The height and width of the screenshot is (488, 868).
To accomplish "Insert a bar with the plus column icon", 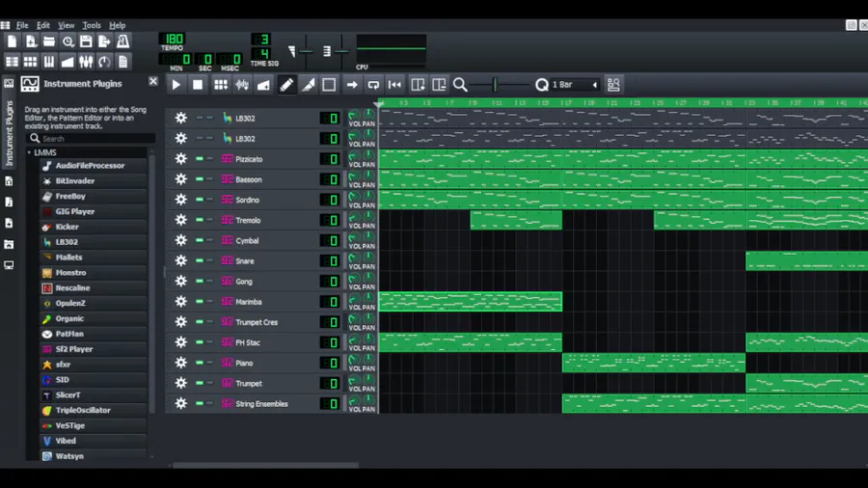I will 418,85.
